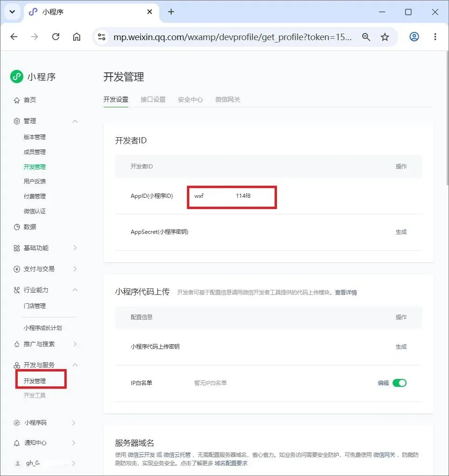Click 编辑 next to IP白名单
This screenshot has height=476, width=449.
click(x=383, y=383)
